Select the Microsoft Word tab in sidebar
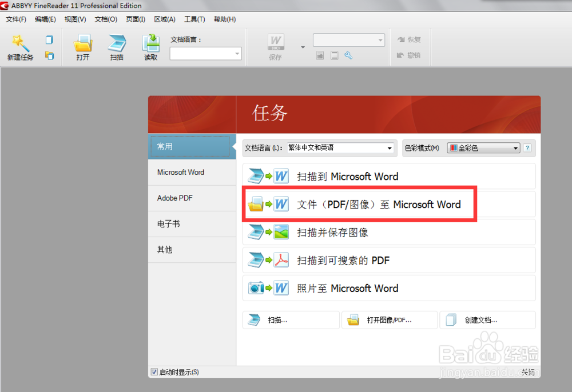Image resolution: width=572 pixels, height=392 pixels. click(192, 173)
